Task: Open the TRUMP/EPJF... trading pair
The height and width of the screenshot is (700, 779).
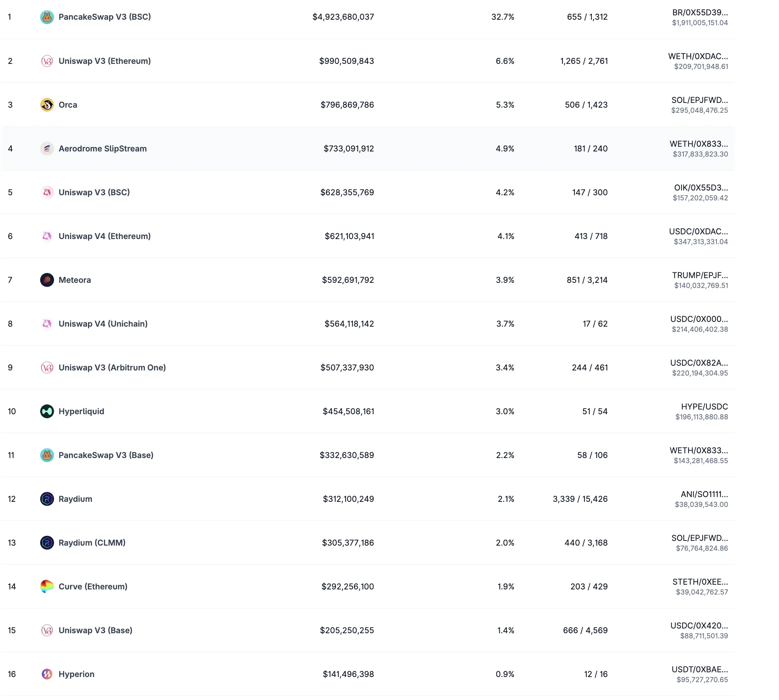Action: (x=700, y=276)
